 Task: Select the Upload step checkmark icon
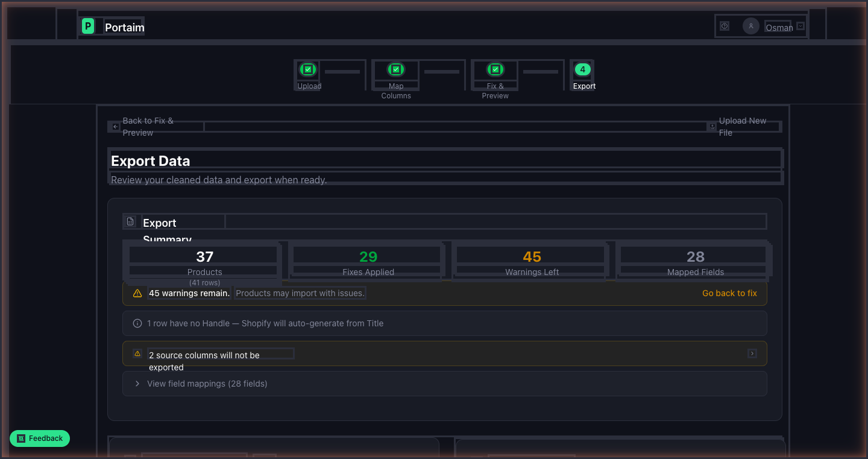pyautogui.click(x=307, y=69)
